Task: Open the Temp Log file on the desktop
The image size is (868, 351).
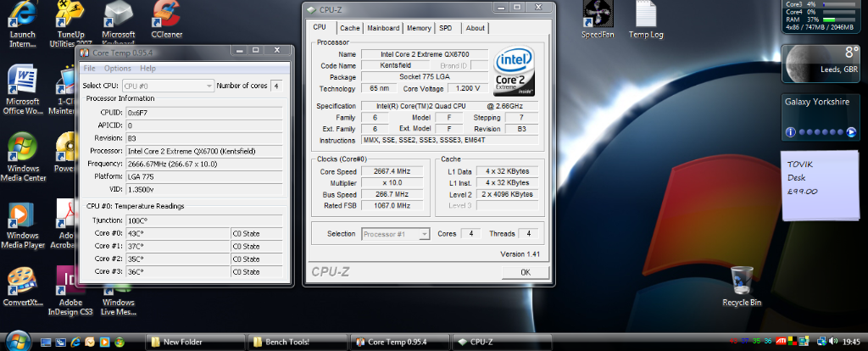Action: tap(645, 19)
